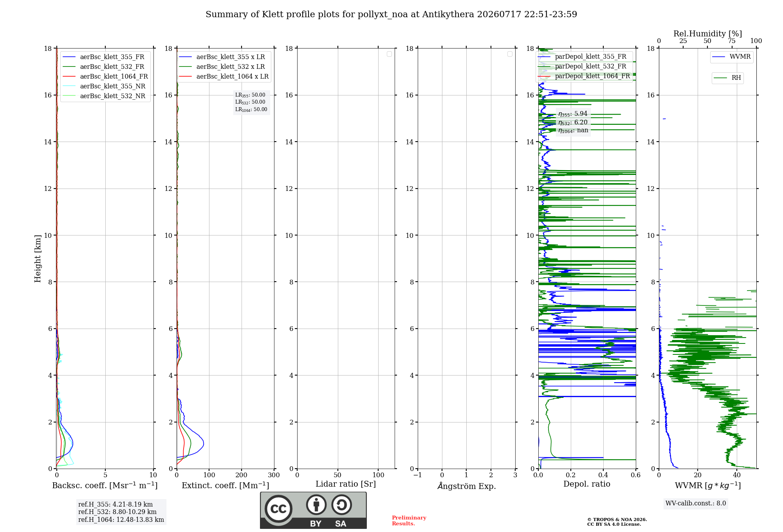783x532 pixels.
Task: Click the blue aerBsc_klett_355_FR legend line
Action: tap(69, 57)
